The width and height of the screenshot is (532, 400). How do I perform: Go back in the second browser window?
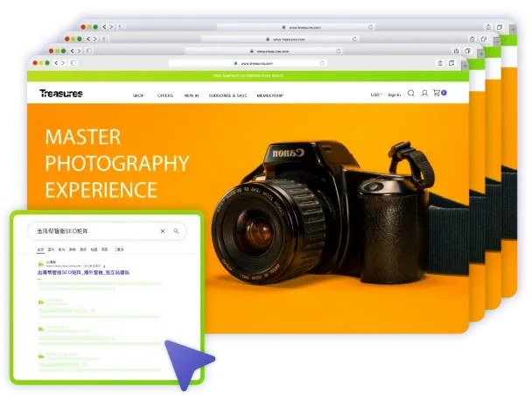point(73,51)
